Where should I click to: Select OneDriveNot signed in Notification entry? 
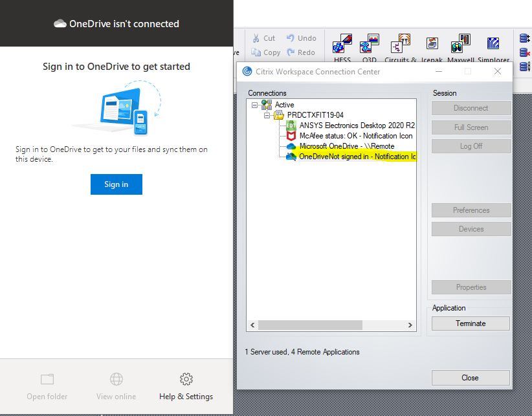pyautogui.click(x=357, y=157)
